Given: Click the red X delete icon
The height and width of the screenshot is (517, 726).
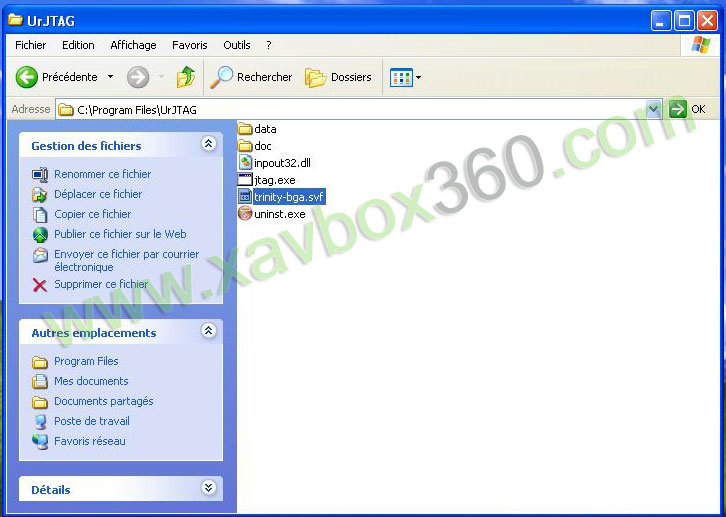Looking at the screenshot, I should (x=40, y=285).
